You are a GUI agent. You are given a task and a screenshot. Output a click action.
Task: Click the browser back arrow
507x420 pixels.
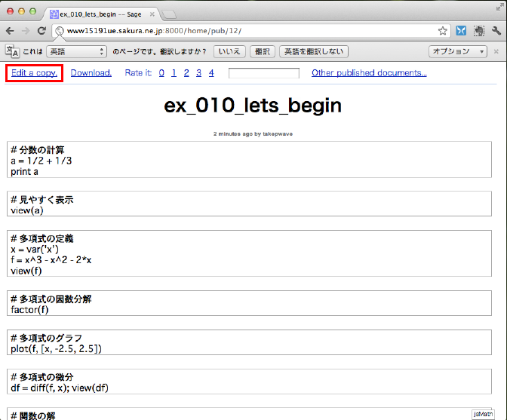[x=11, y=31]
